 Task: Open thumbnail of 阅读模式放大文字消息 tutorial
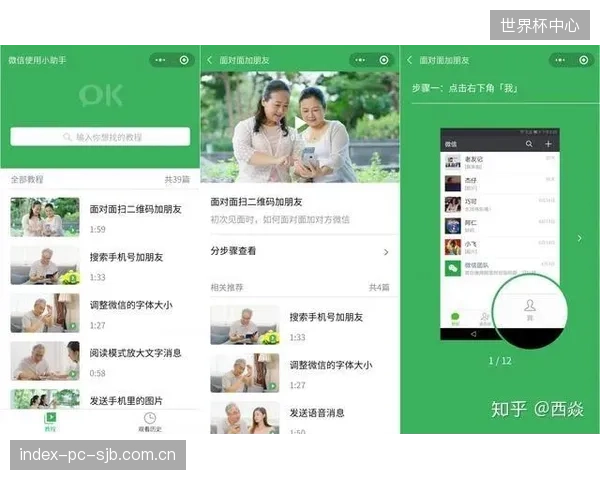(x=45, y=361)
